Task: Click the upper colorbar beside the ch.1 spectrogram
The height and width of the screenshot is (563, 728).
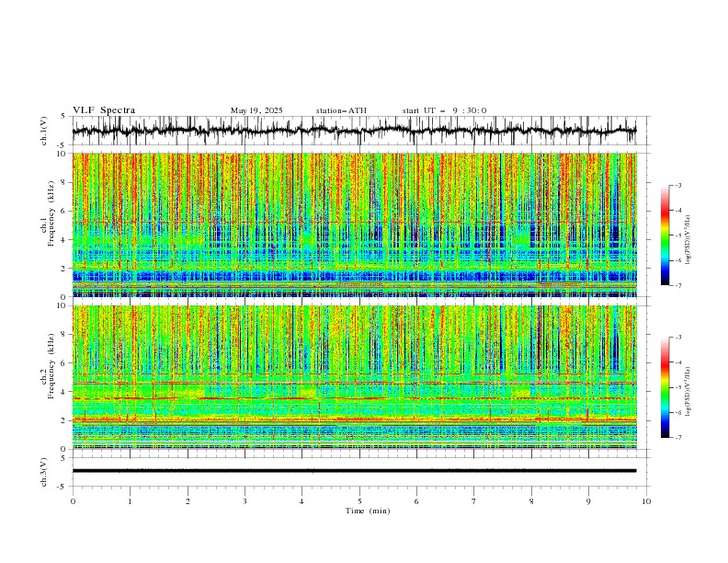Action: (665, 236)
